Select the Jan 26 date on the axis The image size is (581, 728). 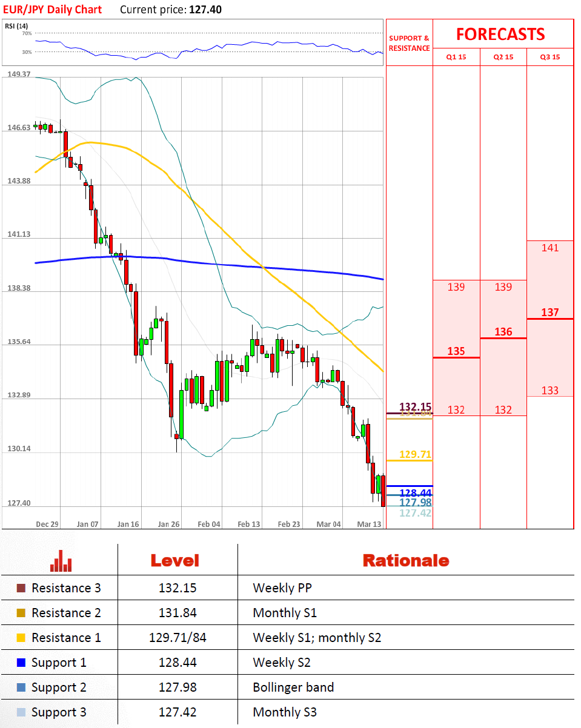[x=168, y=524]
